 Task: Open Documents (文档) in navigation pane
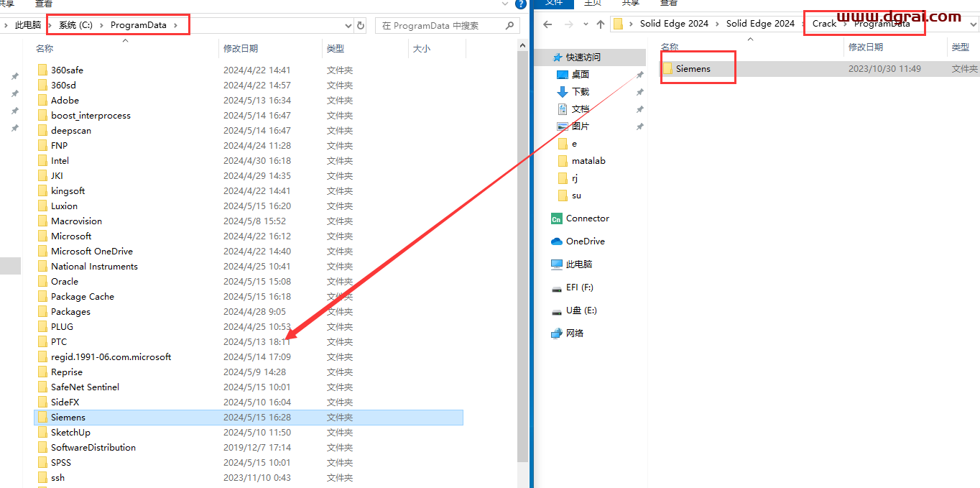(581, 109)
